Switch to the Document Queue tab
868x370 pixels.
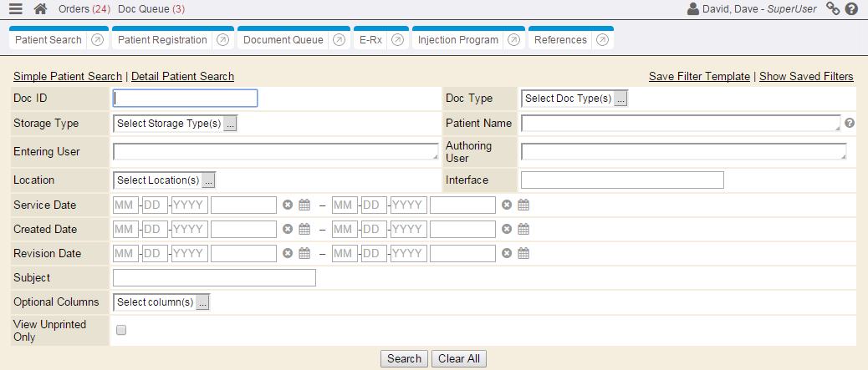[x=283, y=40]
